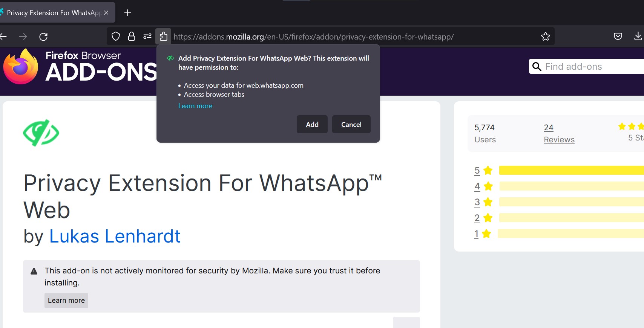Click the search magnifier icon
644x328 pixels.
537,67
